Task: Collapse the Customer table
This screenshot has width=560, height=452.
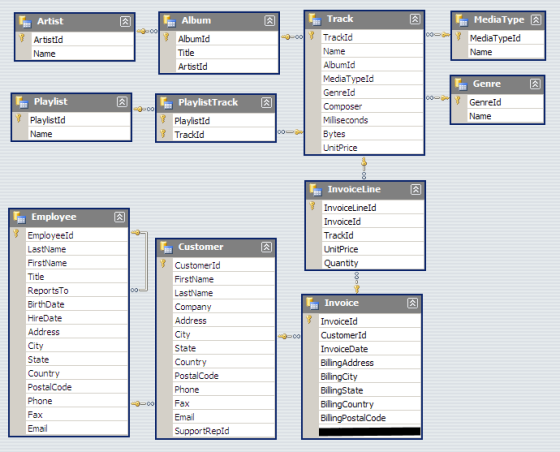Action: click(266, 247)
